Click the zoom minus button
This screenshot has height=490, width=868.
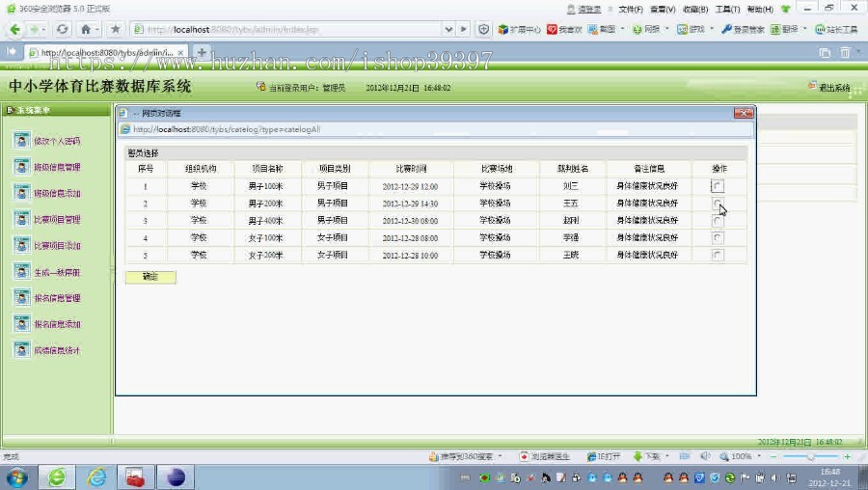[773, 456]
